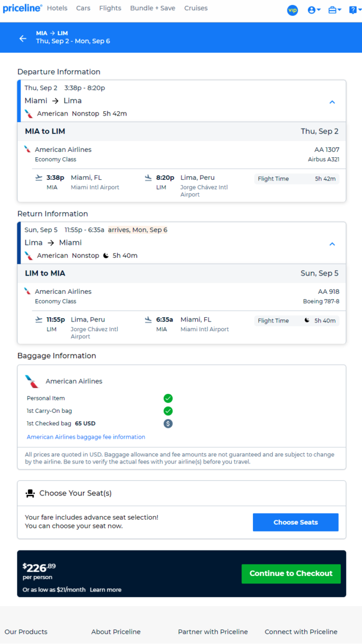Select Bundle + Save in top navigation
This screenshot has width=362, height=644.
(152, 8)
